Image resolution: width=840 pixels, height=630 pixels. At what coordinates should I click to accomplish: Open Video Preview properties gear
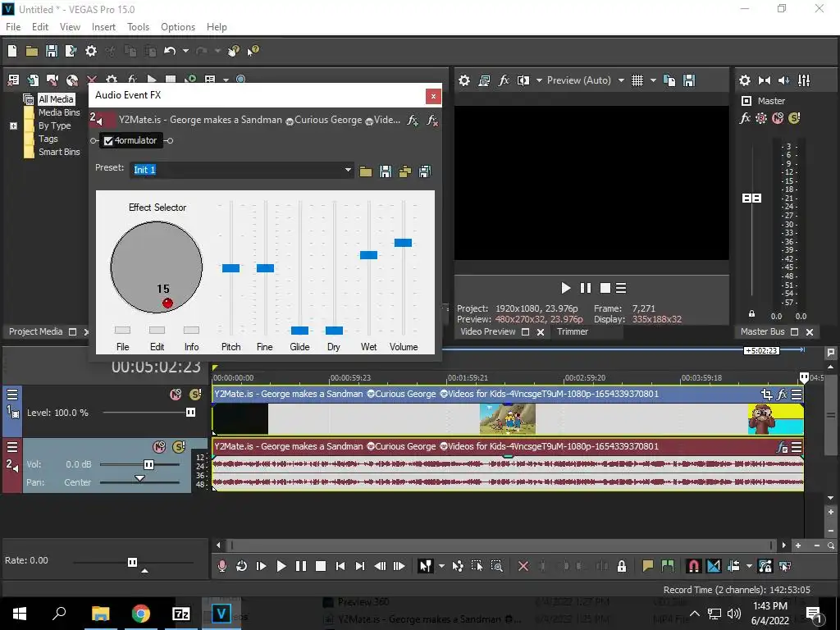click(464, 81)
